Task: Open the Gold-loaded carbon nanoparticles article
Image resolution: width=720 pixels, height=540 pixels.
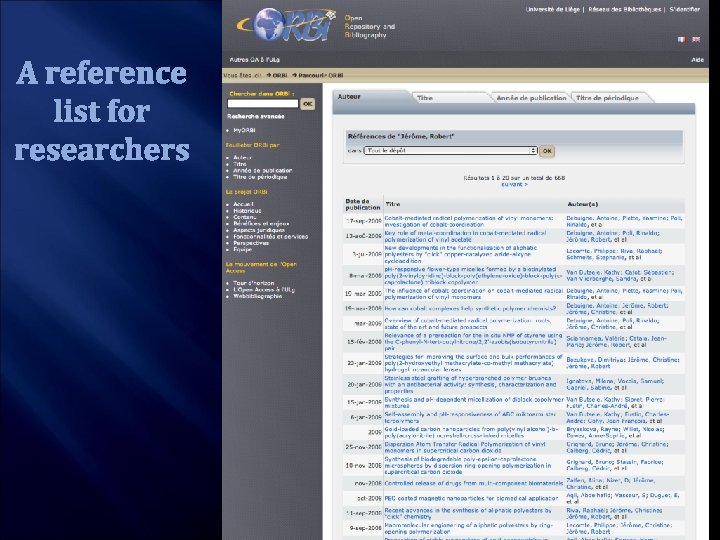Action: pyautogui.click(x=471, y=432)
